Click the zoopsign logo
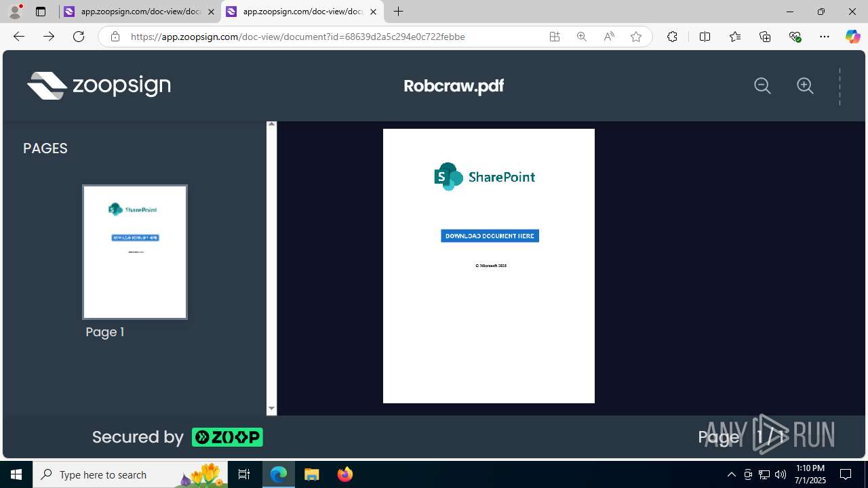Screen dimensions: 868x488 tap(98, 85)
